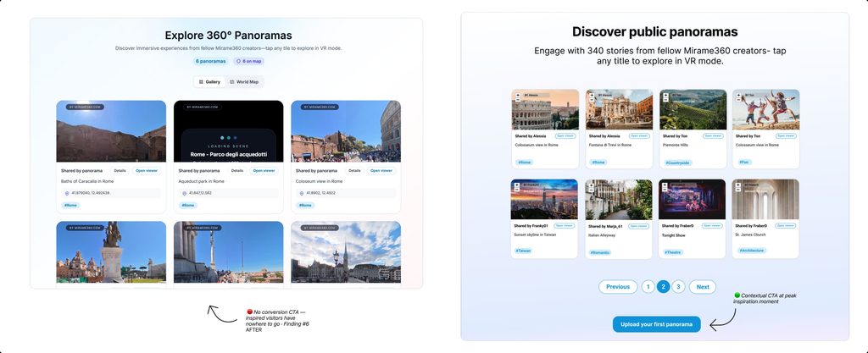This screenshot has height=353, width=868.
Task: Click minus icon on Fontana di Trevi card
Action: [592, 100]
